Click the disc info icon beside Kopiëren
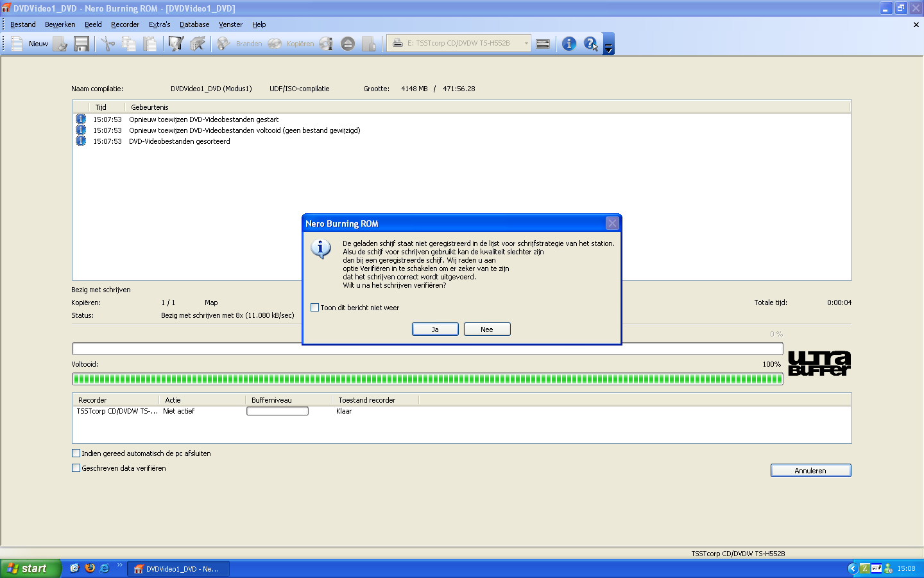Viewport: 924px width, 578px height. click(327, 44)
